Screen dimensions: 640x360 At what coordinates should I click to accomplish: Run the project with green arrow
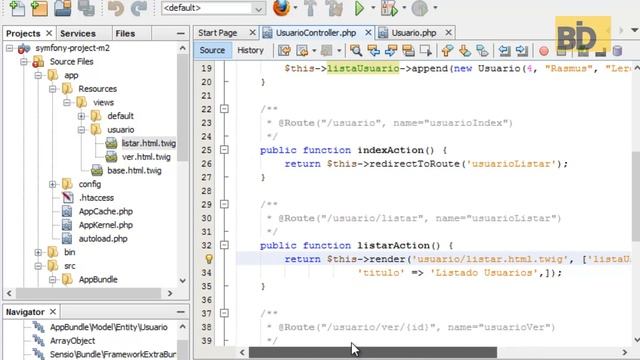pos(359,8)
